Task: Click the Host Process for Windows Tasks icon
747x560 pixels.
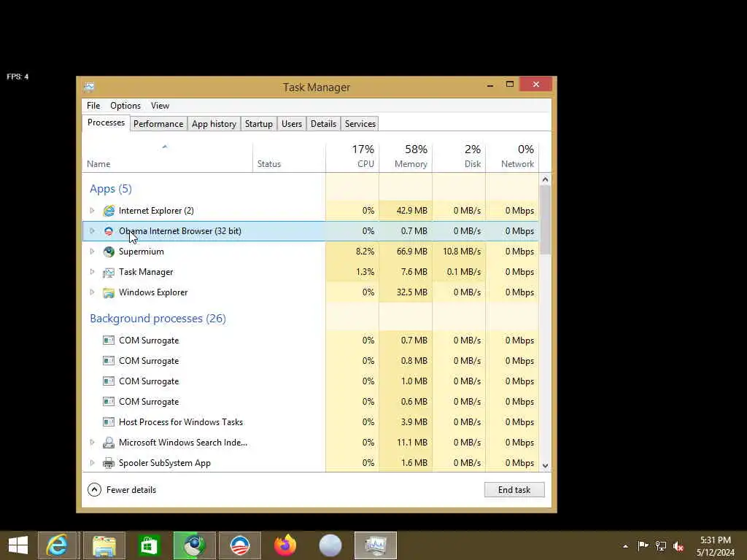Action: [109, 422]
